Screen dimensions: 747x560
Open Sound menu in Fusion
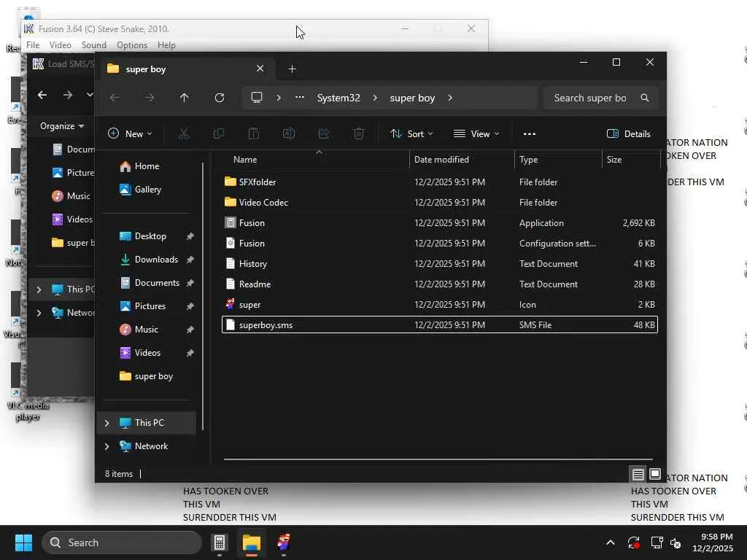[94, 45]
